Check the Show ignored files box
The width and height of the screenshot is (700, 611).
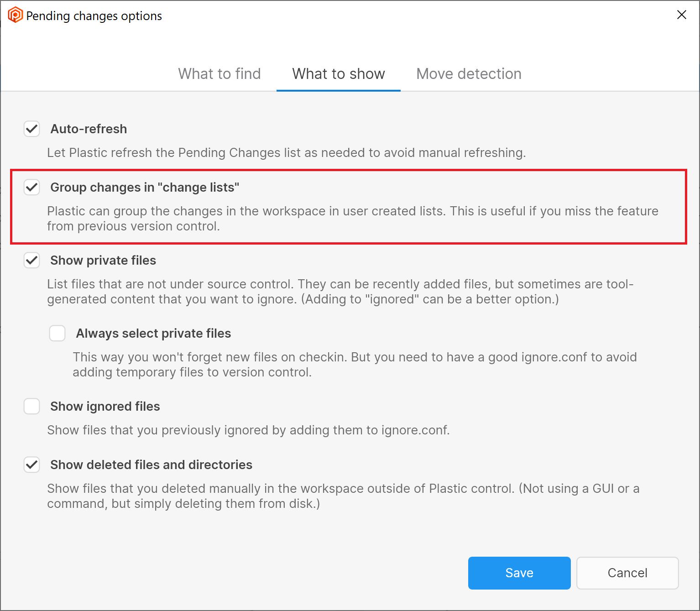(32, 407)
